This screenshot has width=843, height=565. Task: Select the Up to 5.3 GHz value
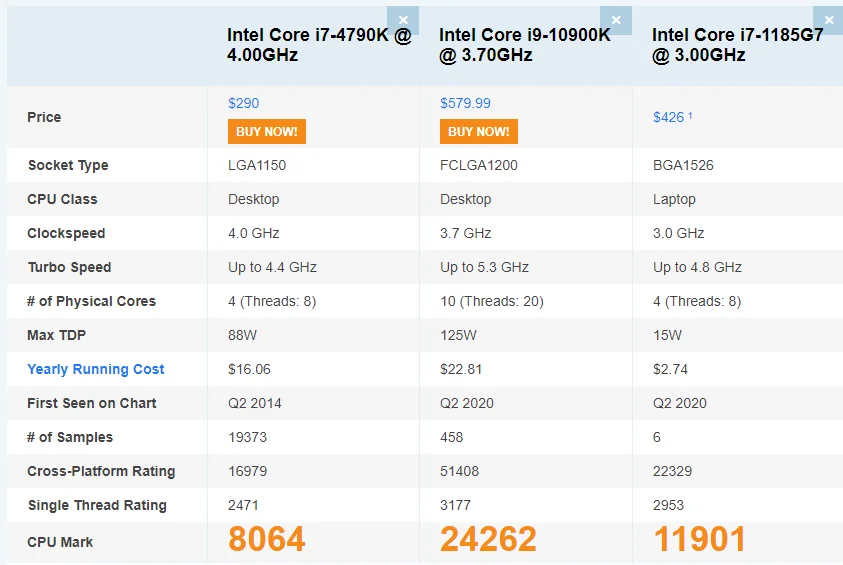(484, 267)
